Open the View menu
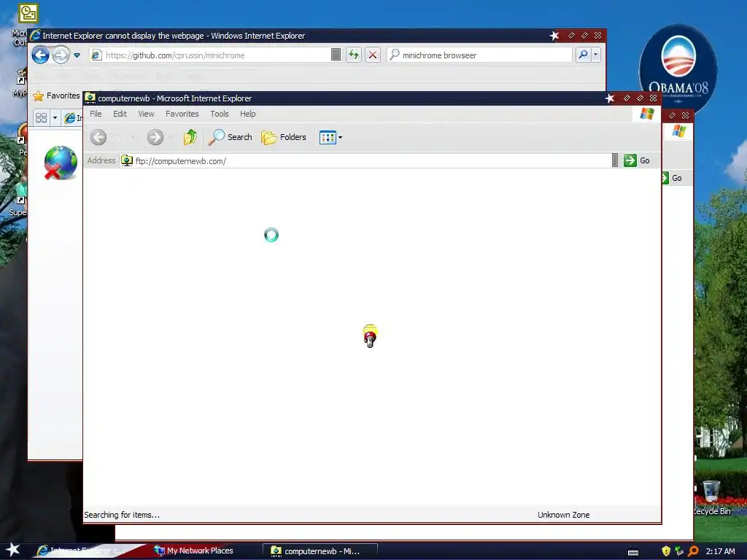This screenshot has height=560, width=747. pos(146,114)
